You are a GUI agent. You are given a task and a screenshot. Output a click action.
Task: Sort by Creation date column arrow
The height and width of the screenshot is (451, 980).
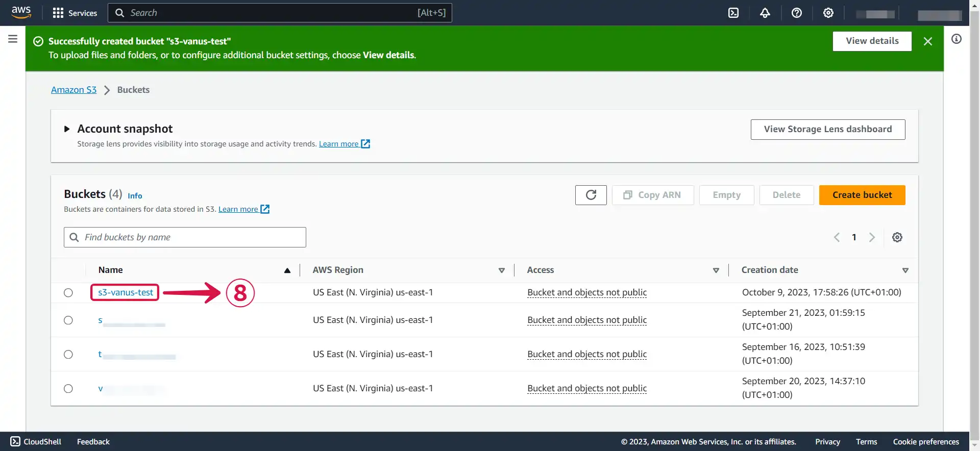(905, 270)
